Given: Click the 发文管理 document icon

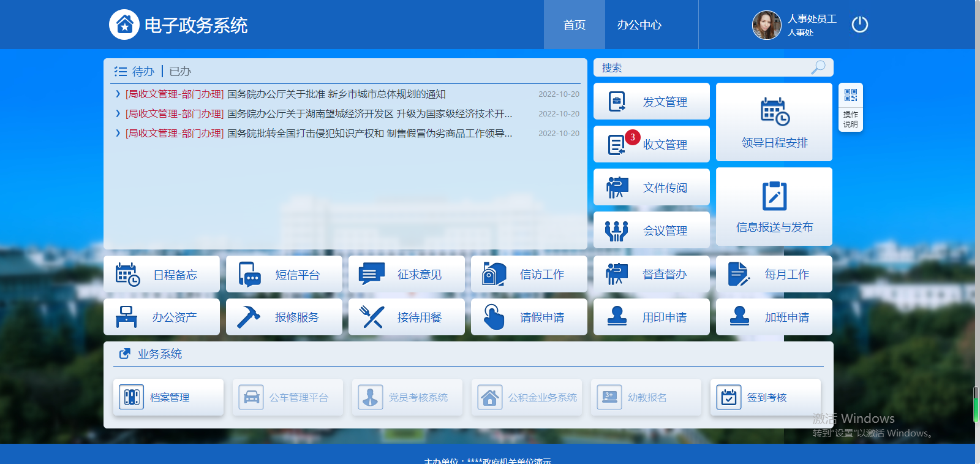Looking at the screenshot, I should 617,101.
